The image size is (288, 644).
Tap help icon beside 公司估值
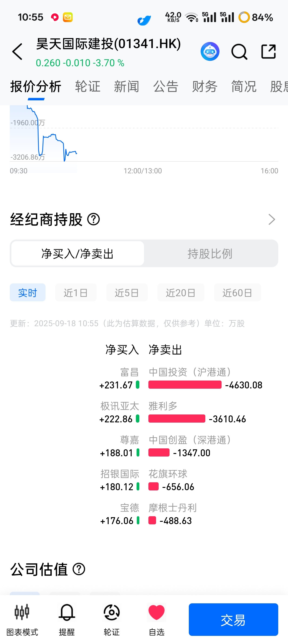[79, 569]
